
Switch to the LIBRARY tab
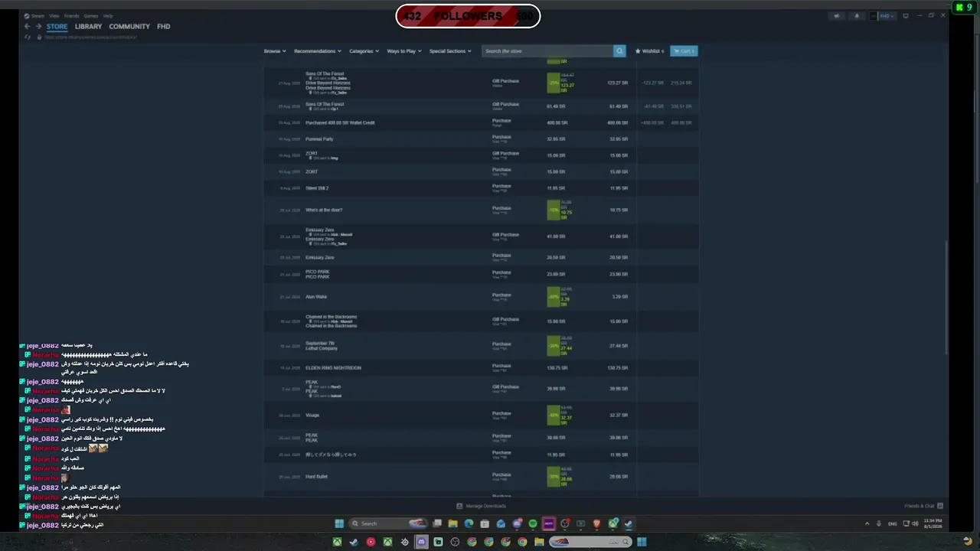88,26
